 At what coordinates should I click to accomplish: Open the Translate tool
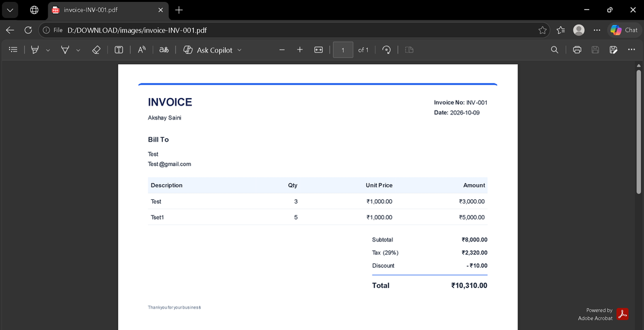click(164, 50)
